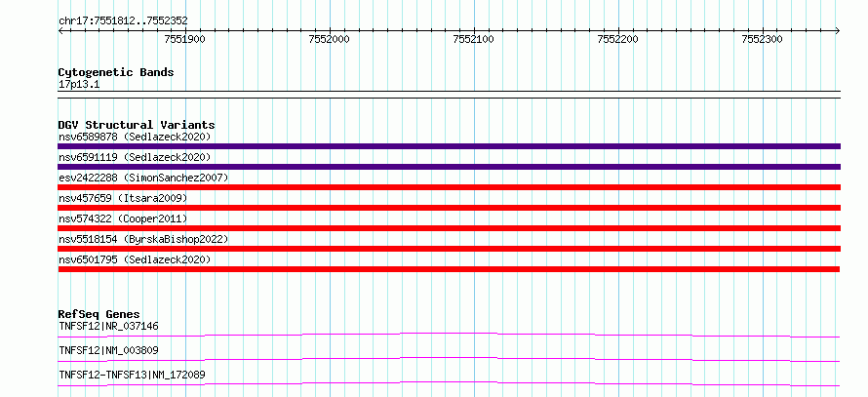868x397 pixels.
Task: Open variant esv2422288 (SimonSanchez2007) label
Action: coord(143,178)
